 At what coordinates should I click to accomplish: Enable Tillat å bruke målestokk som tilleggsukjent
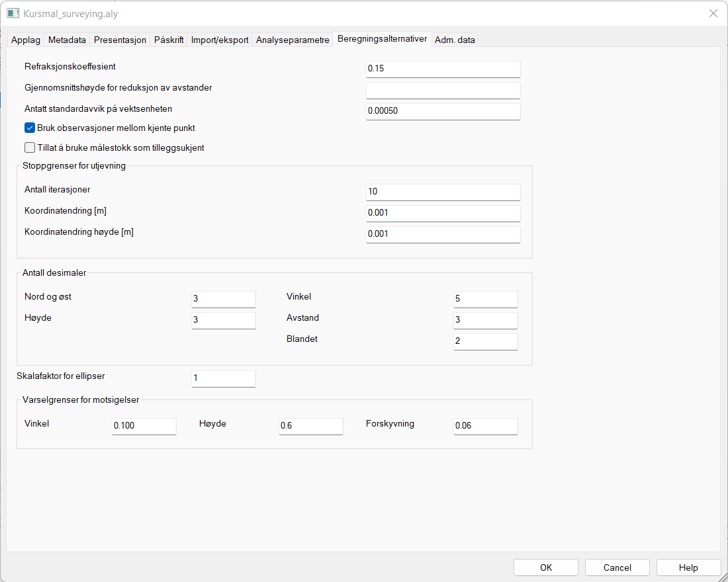[x=30, y=148]
